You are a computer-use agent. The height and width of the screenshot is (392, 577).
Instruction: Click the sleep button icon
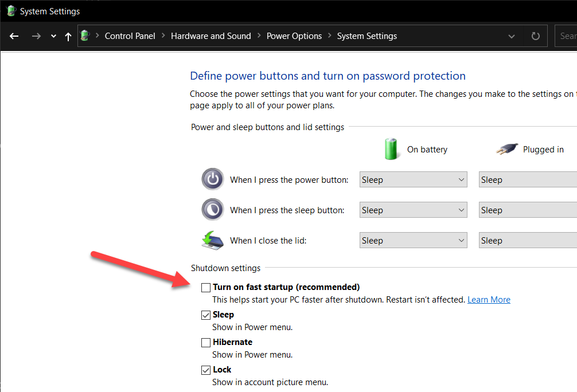click(212, 209)
